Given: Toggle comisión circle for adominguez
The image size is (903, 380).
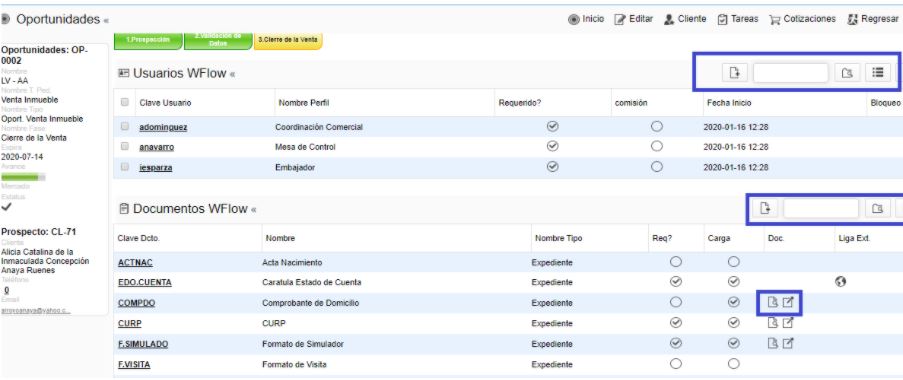Looking at the screenshot, I should 657,126.
